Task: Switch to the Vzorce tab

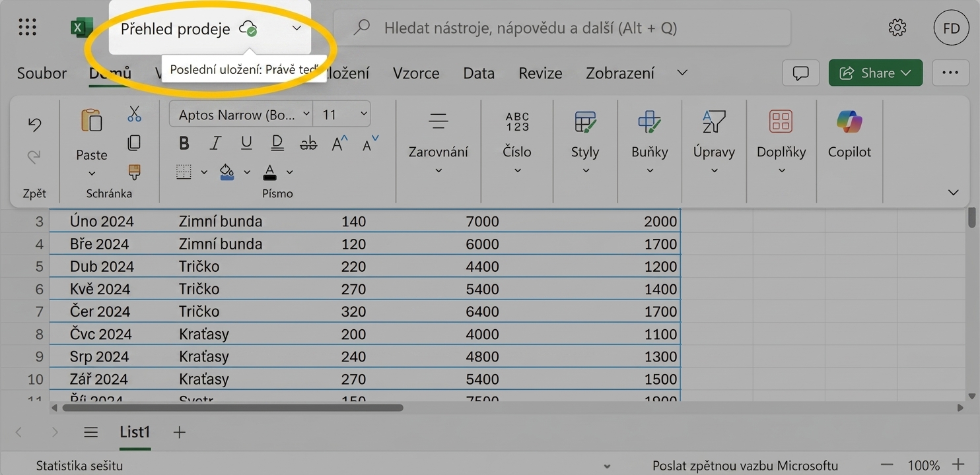Action: (x=416, y=73)
